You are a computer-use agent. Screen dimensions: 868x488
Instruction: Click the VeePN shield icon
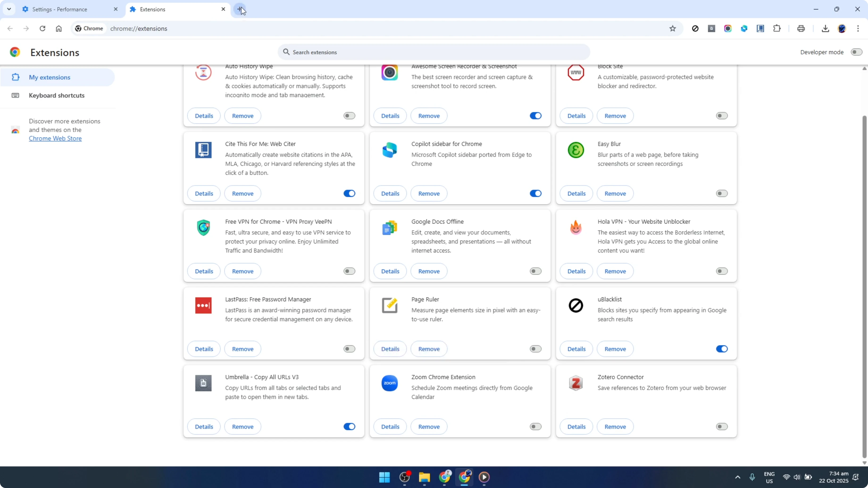pyautogui.click(x=203, y=228)
